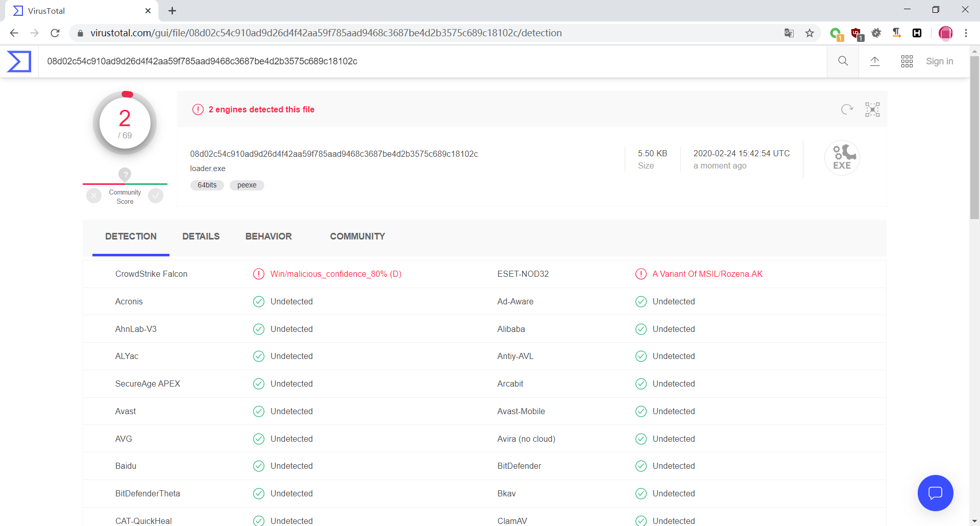Vote malicious with the X community button
The width and height of the screenshot is (980, 526).
94,196
